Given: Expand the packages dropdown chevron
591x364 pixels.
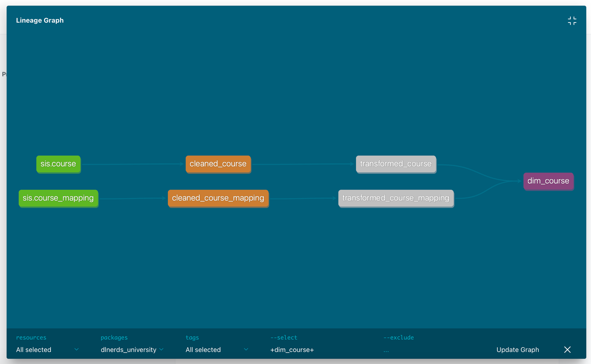Looking at the screenshot, I should [x=161, y=349].
